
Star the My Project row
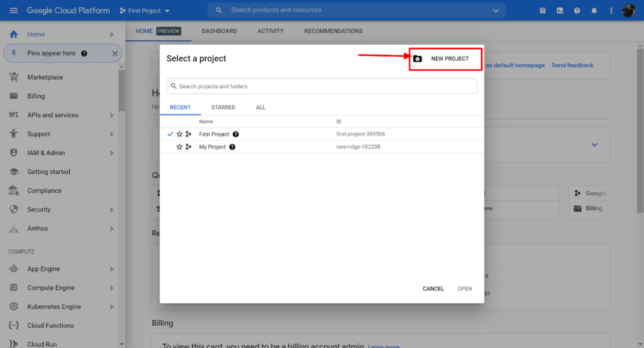pos(179,147)
